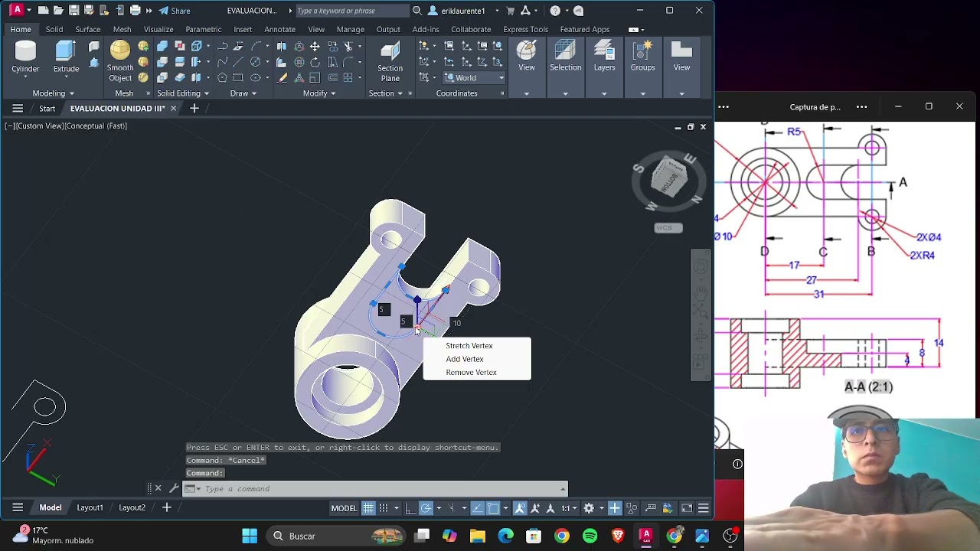This screenshot has height=551, width=980.
Task: Click the Save icon in quick access toolbar
Action: click(73, 11)
